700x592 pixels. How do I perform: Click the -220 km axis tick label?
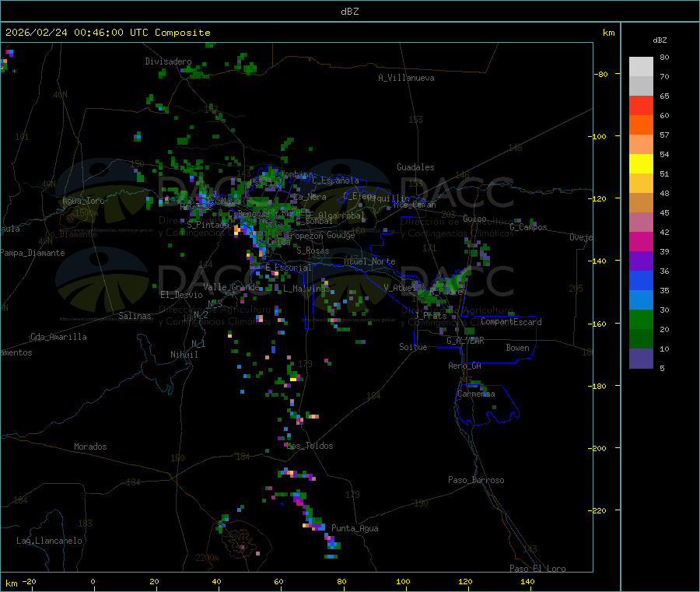[x=599, y=511]
